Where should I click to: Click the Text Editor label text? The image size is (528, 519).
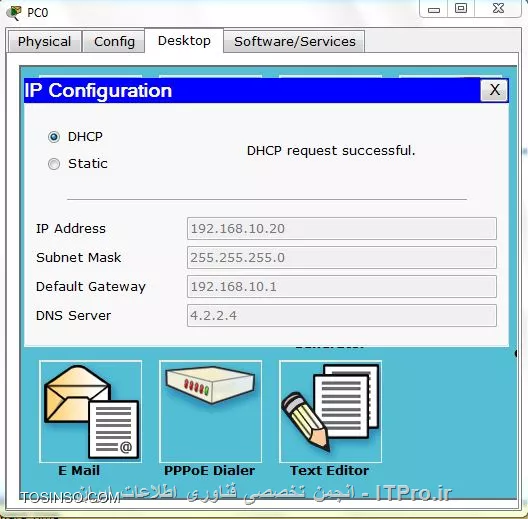click(x=330, y=471)
